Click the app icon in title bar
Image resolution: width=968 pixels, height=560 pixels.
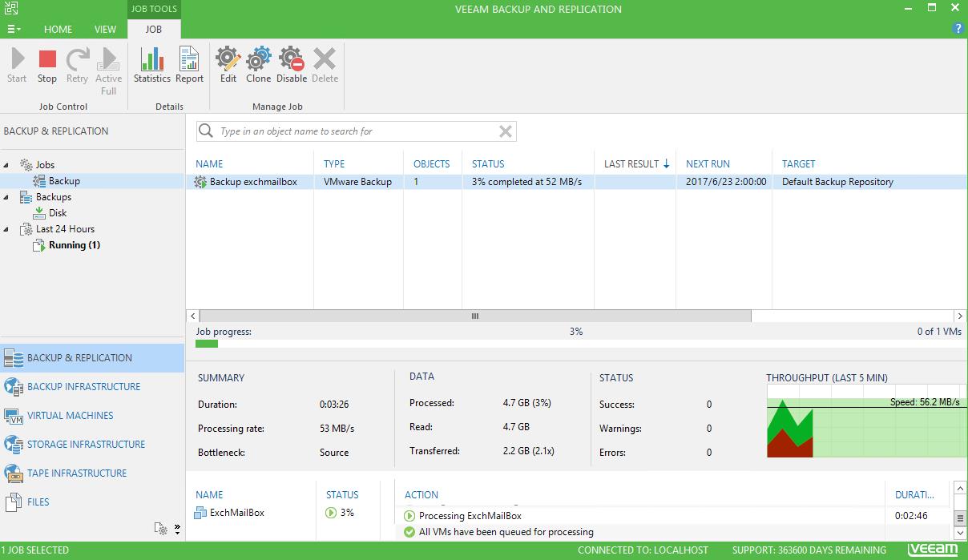[11, 10]
